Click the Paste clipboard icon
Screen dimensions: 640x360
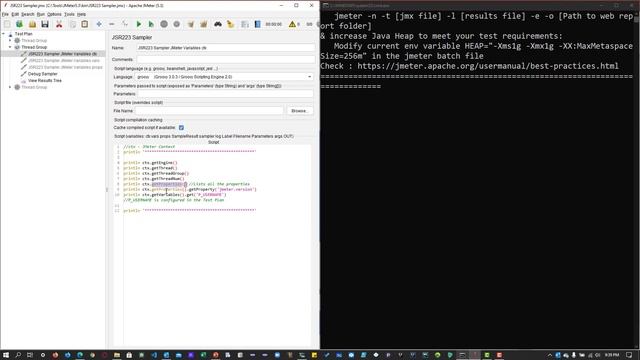tap(84, 24)
